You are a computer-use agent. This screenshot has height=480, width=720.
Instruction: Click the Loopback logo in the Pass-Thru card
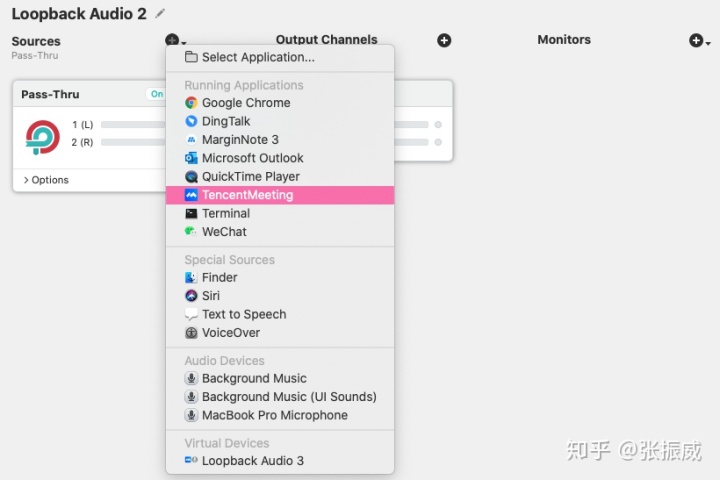43,137
